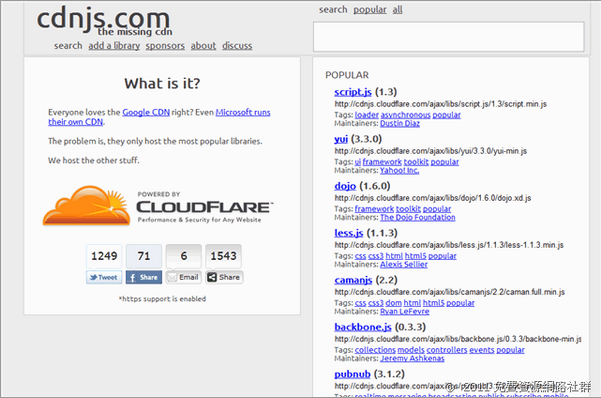Switch to the popular tab above search box
This screenshot has height=398, width=601.
coord(370,10)
